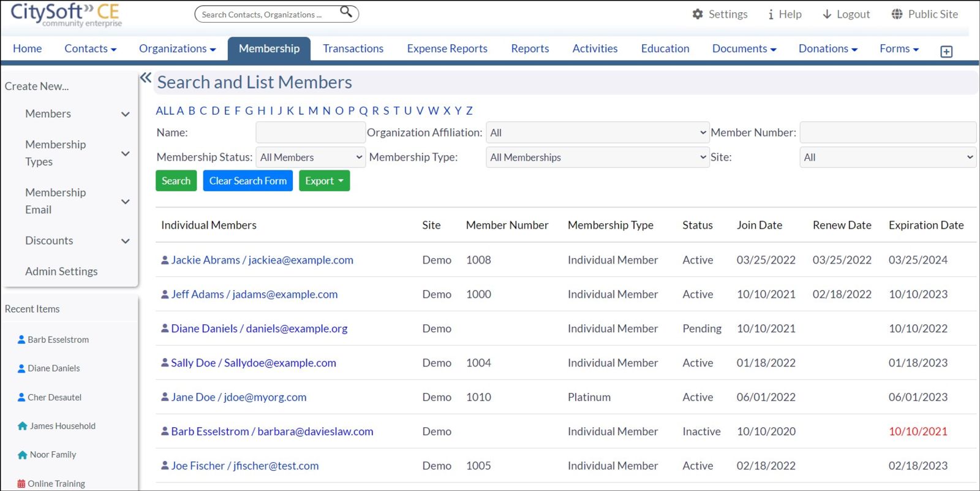Click recent item icon for Diane Daniels
Image resolution: width=980 pixels, height=491 pixels.
click(21, 368)
